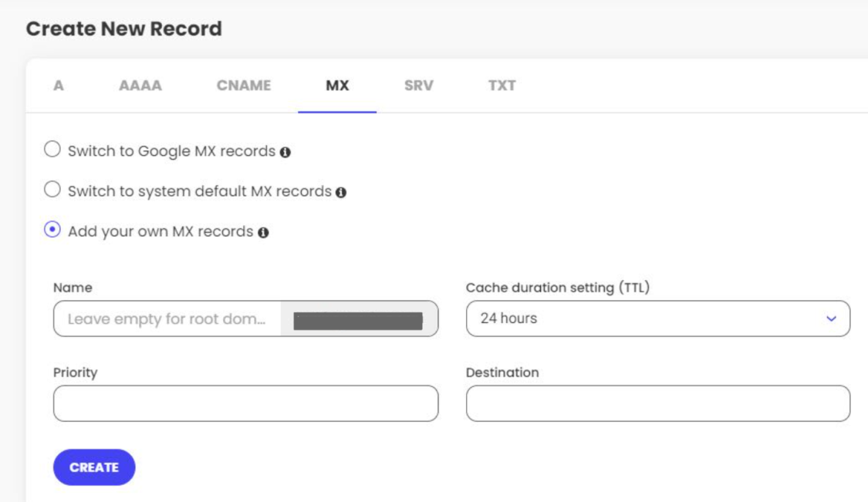Focus the Priority input field

pos(245,403)
